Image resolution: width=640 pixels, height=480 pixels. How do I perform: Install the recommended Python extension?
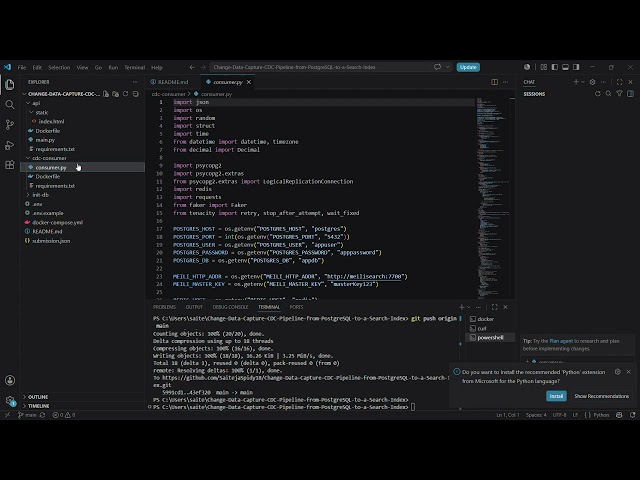tap(556, 396)
